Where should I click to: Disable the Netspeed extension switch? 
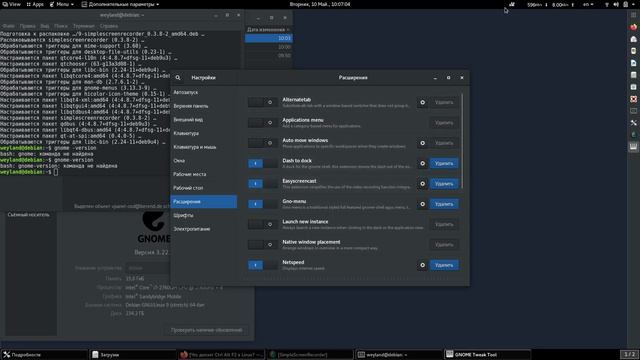pos(262,265)
